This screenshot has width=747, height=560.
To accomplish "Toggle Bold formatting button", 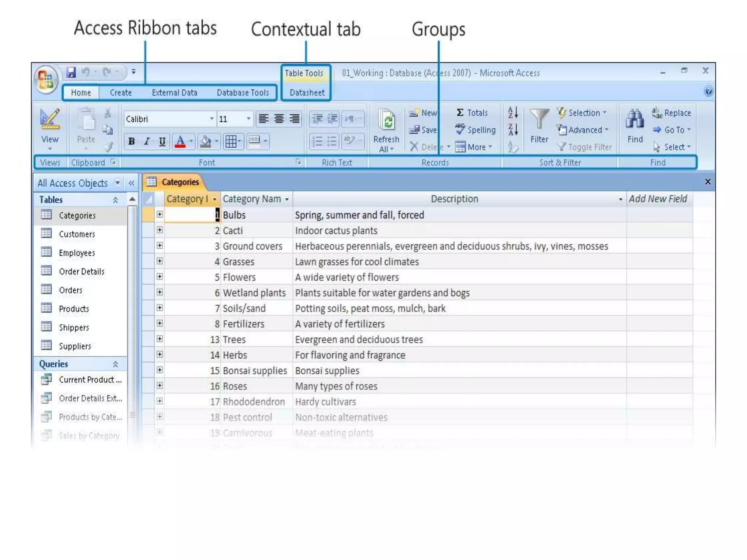I will coord(132,141).
